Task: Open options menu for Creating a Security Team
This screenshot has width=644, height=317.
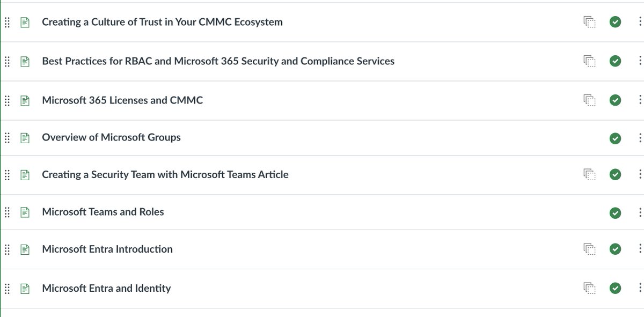Action: (x=640, y=174)
